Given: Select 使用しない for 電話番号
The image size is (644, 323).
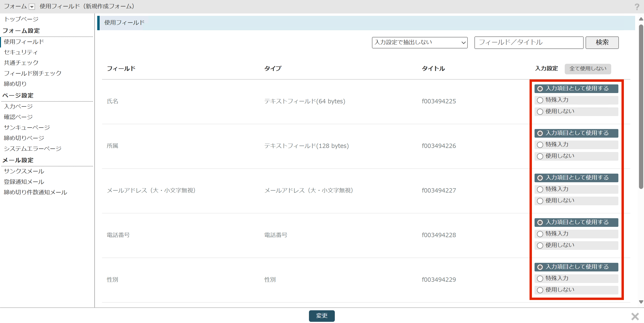Looking at the screenshot, I should click(576, 245).
